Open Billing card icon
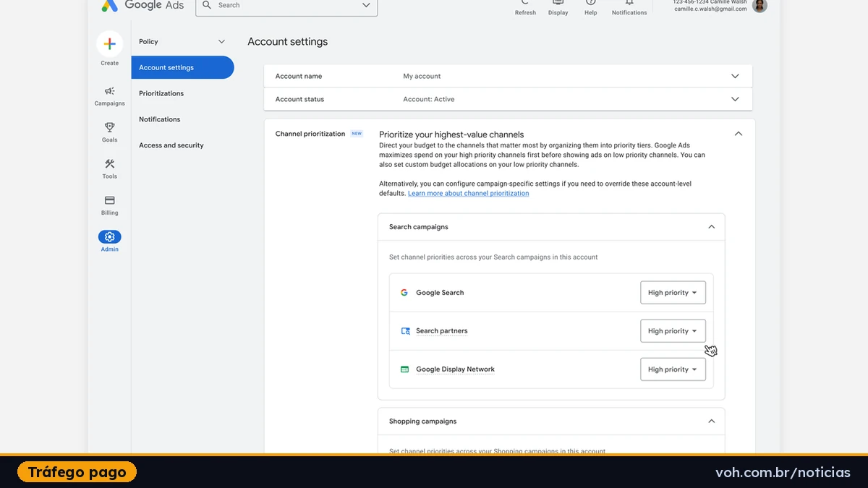 pyautogui.click(x=109, y=200)
